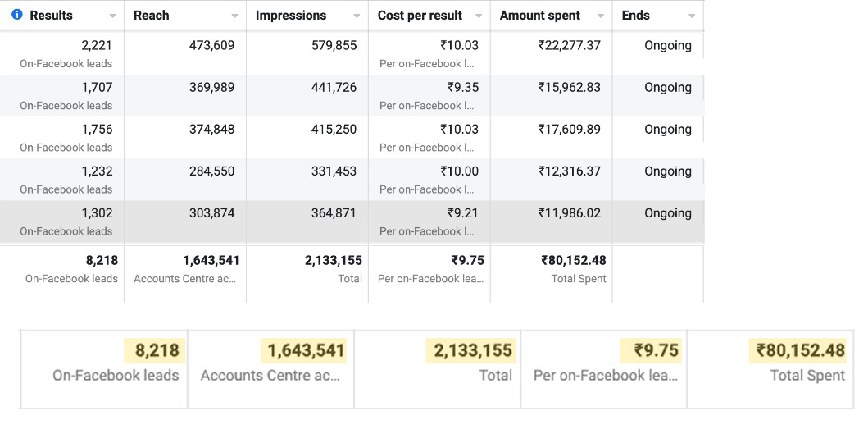Select the Amount spent column header

(539, 16)
